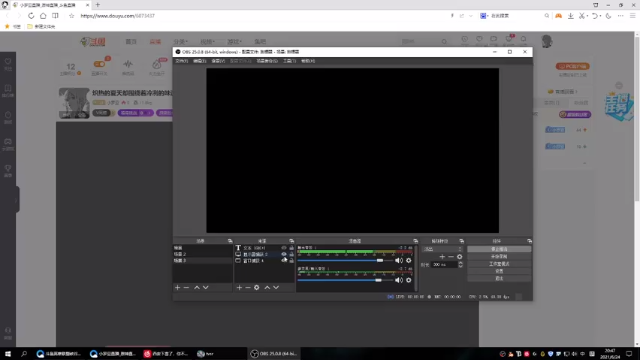
Task: Open desktop audio gear settings in mixer
Action: coord(409,260)
